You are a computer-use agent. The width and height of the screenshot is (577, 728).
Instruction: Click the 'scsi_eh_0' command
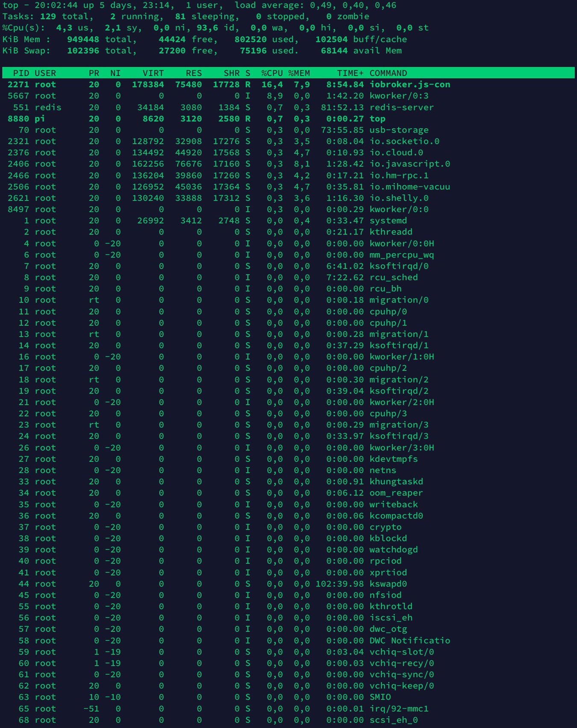pyautogui.click(x=394, y=720)
